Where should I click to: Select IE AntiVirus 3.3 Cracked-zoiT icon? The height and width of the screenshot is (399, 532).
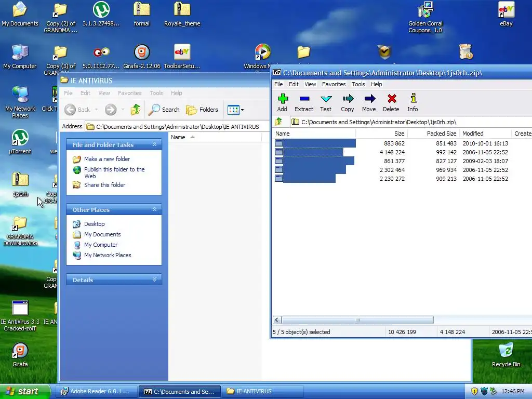(x=20, y=315)
